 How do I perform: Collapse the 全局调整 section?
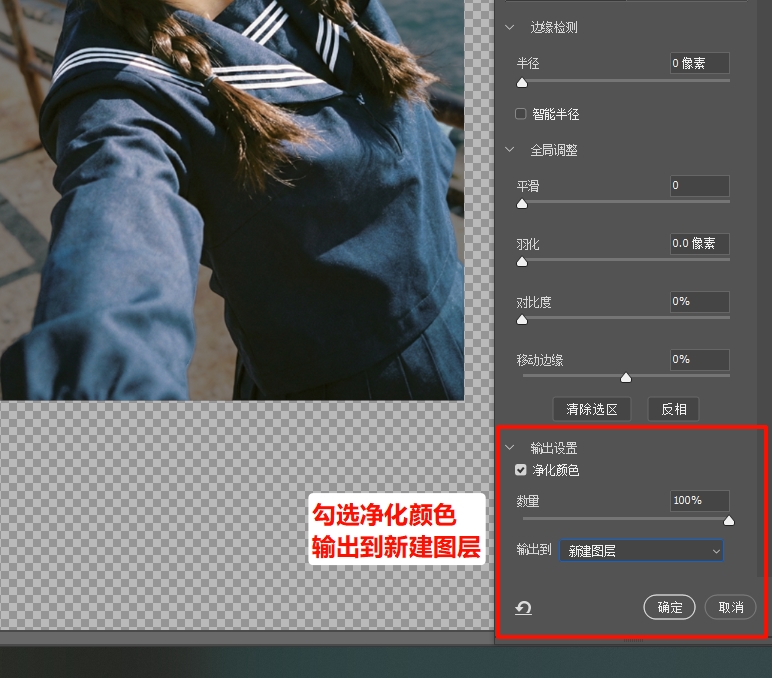tap(510, 149)
